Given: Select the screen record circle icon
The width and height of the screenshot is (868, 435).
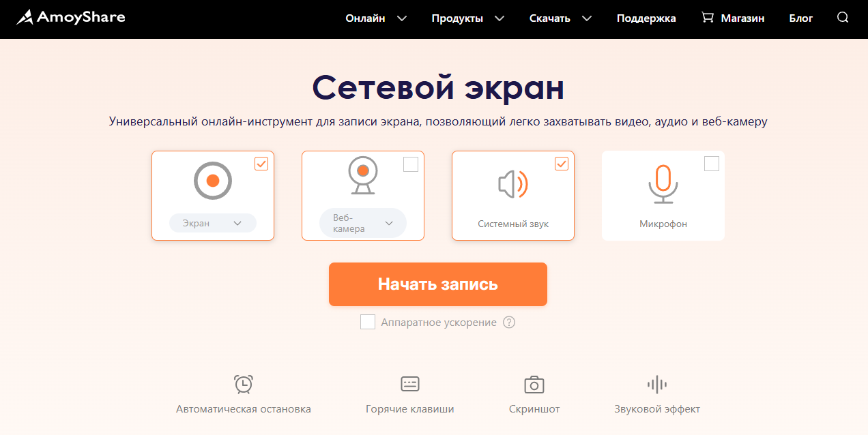Looking at the screenshot, I should tap(213, 181).
